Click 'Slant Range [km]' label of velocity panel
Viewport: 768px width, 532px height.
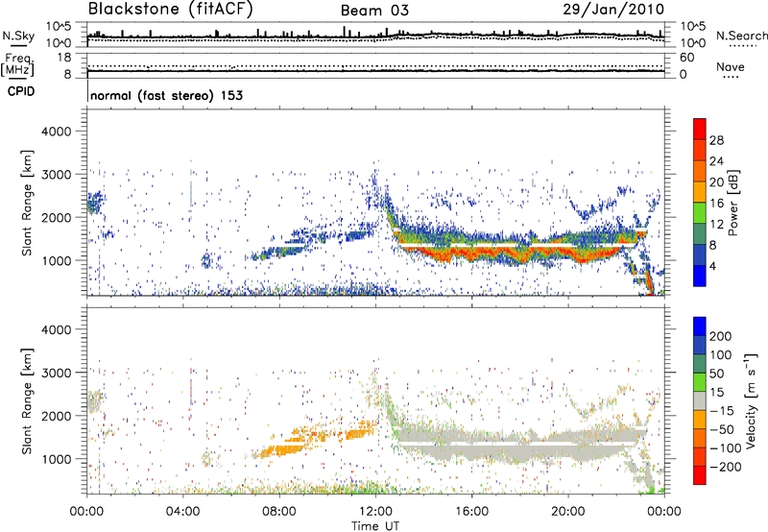pyautogui.click(x=27, y=400)
